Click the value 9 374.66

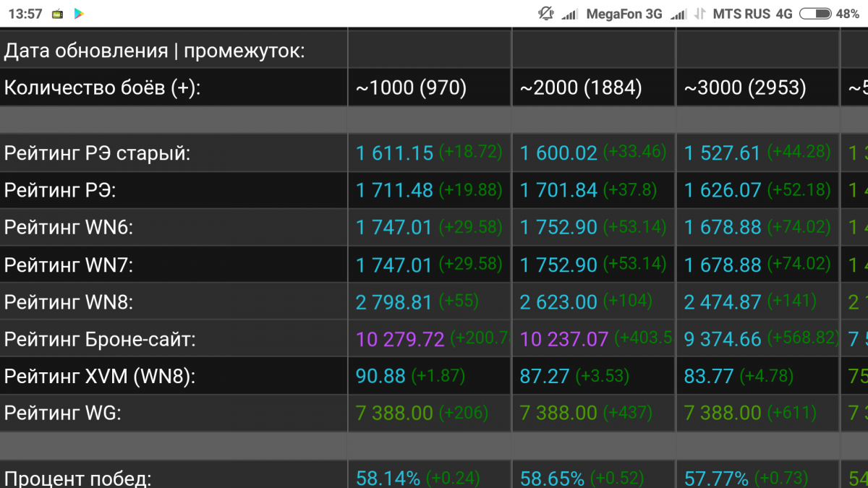pyautogui.click(x=723, y=339)
